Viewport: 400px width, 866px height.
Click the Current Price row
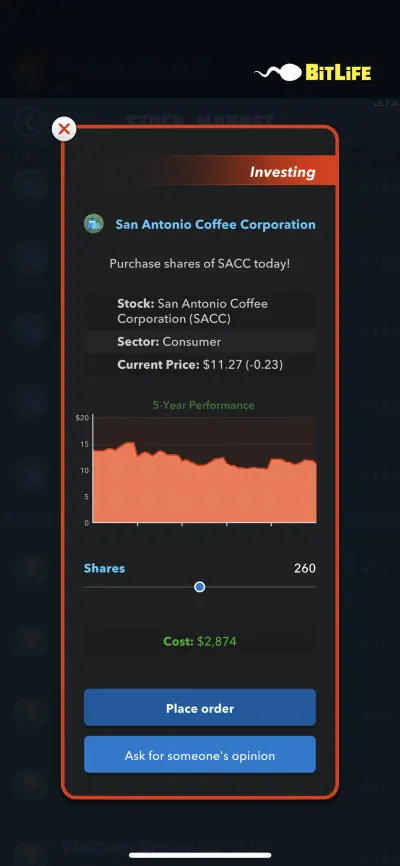(200, 365)
